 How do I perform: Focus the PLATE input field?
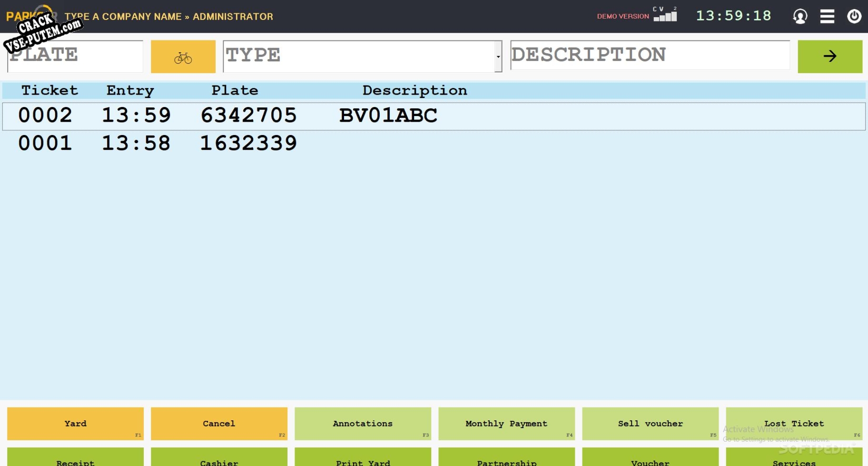pos(75,57)
